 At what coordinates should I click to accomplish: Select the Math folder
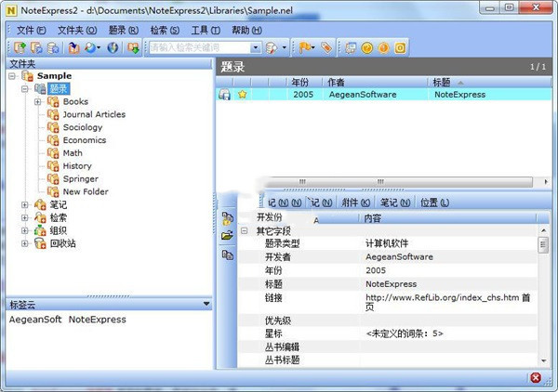(x=73, y=153)
